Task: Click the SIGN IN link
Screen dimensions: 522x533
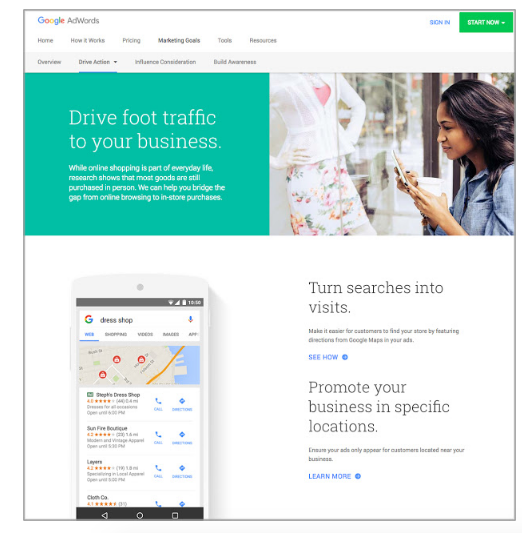Action: pos(440,22)
